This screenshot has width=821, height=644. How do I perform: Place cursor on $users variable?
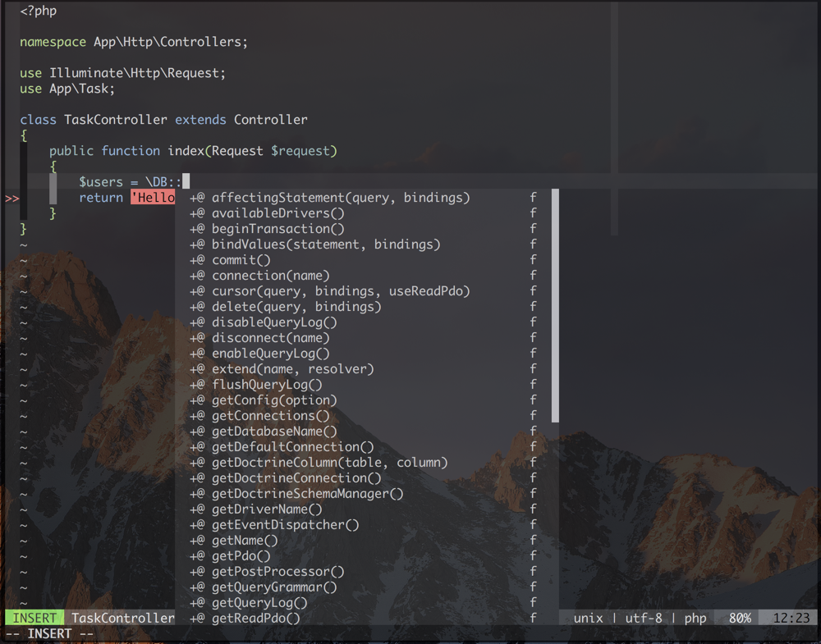pos(100,182)
